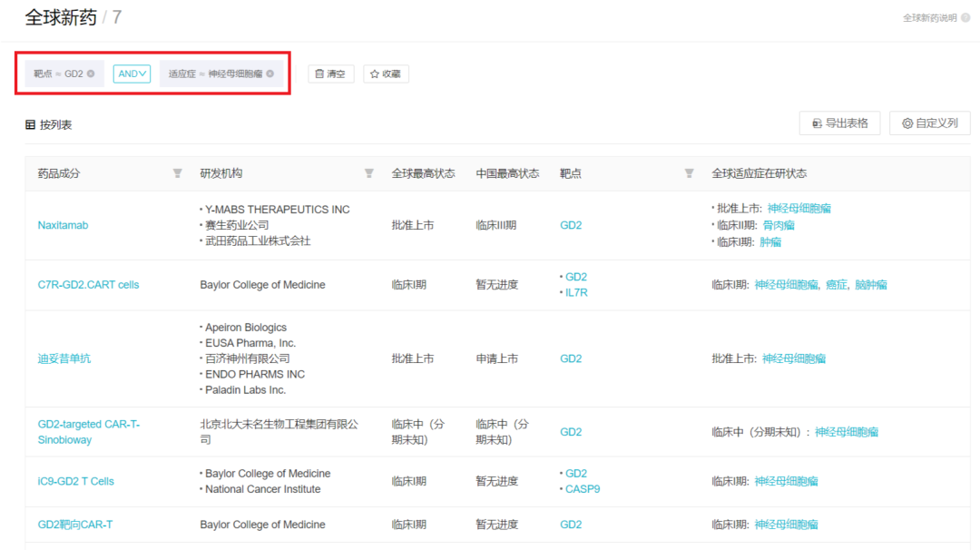Open the Naxitamab drug link
This screenshot has height=550, width=980.
tap(63, 225)
